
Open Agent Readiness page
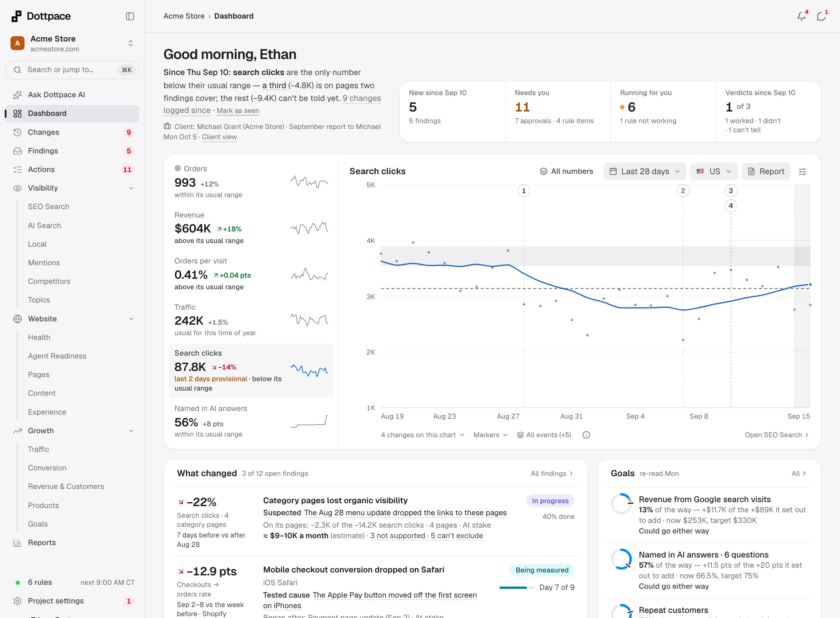57,356
